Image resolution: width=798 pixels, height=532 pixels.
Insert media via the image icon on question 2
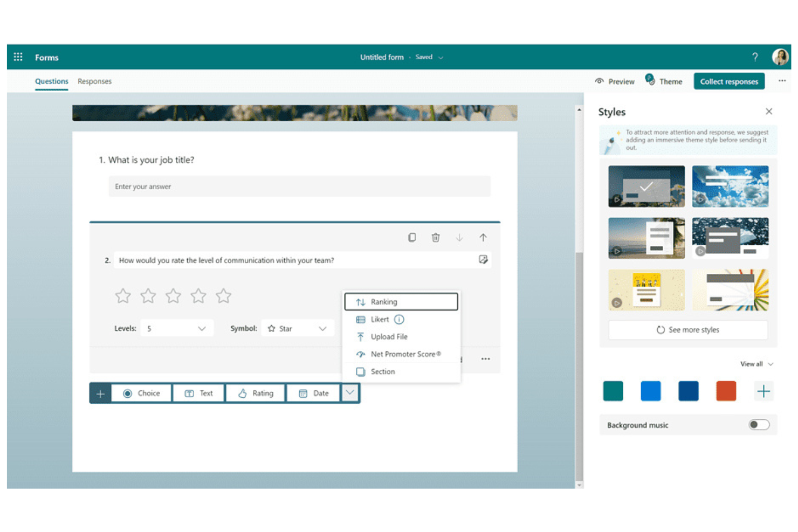tap(484, 260)
